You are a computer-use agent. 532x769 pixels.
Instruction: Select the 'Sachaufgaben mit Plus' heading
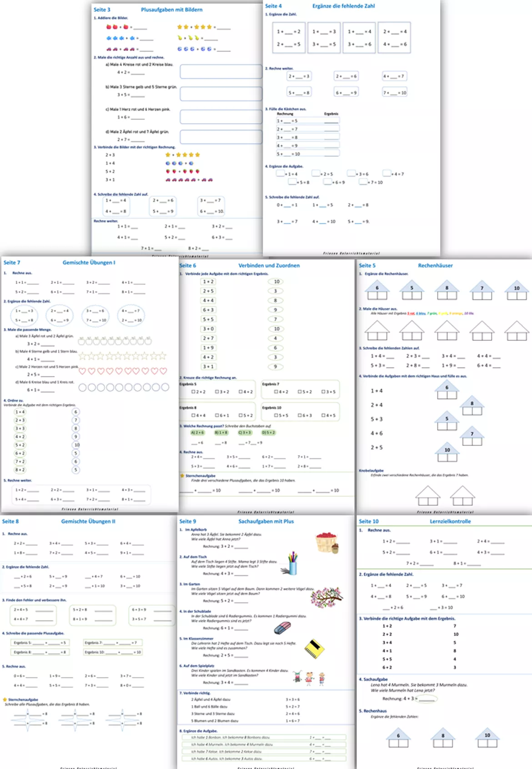point(266,521)
